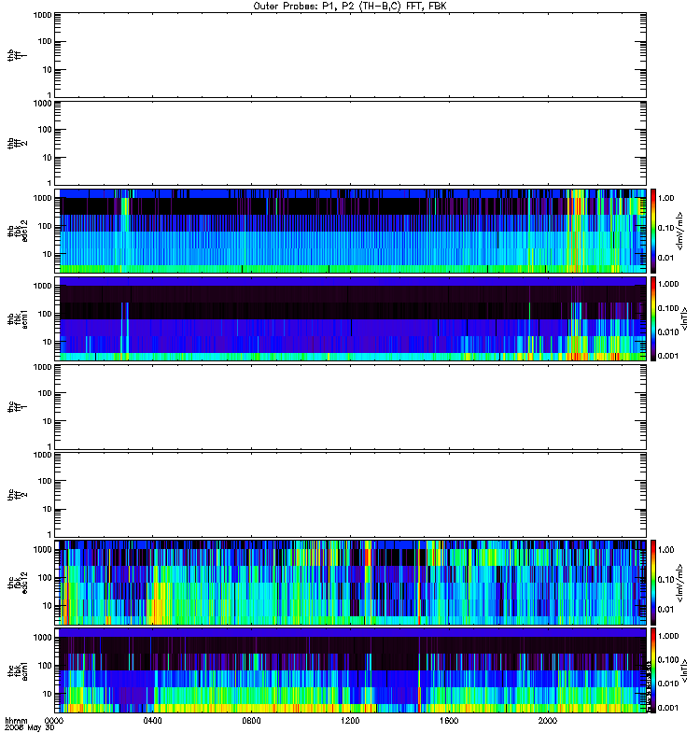
Task: Click the 0.100 value on thc scm1 colorbar
Action: point(668,660)
